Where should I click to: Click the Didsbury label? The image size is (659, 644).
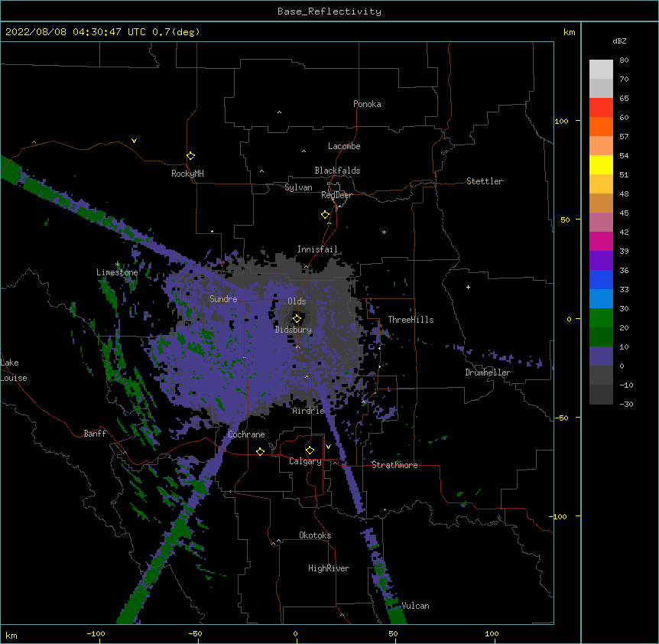[294, 330]
